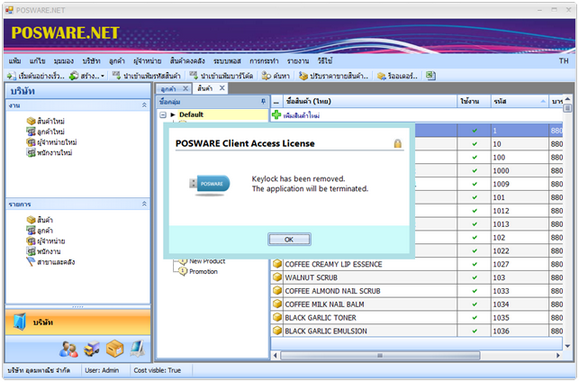Click the delivery truck icon in navigation strip
This screenshot has width=579, height=382.
point(92,349)
